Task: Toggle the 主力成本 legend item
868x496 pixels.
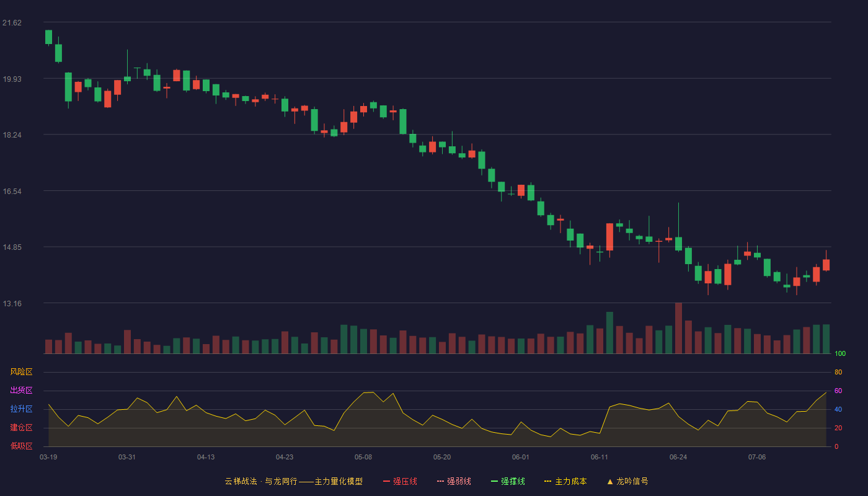Action: (x=565, y=481)
